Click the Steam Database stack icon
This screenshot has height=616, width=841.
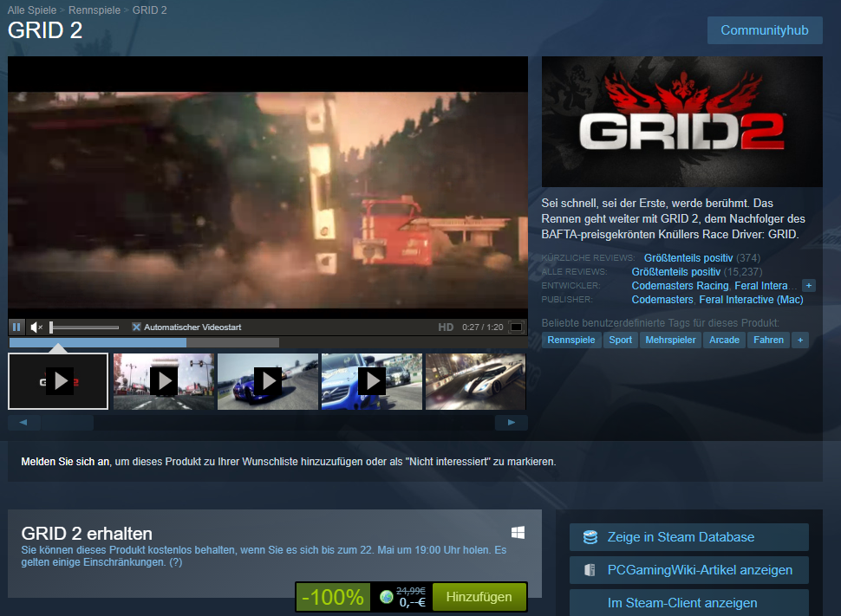tap(590, 537)
